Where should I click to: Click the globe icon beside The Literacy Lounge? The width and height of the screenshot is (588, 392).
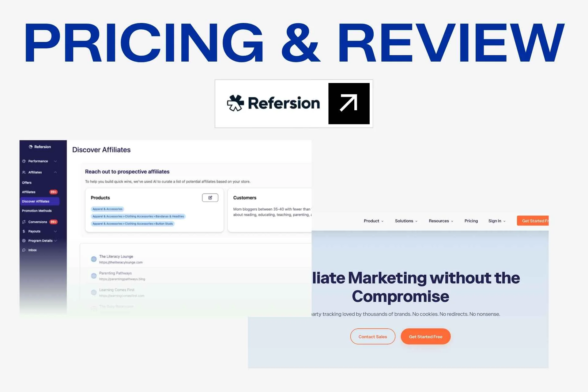point(94,259)
